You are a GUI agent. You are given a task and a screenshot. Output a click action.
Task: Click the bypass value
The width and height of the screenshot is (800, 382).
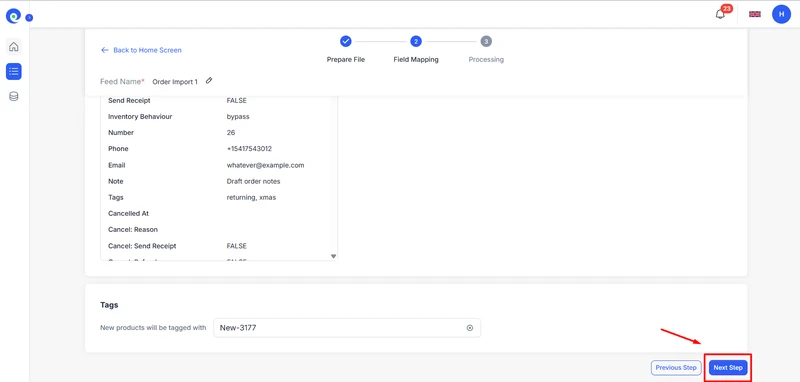(x=238, y=116)
